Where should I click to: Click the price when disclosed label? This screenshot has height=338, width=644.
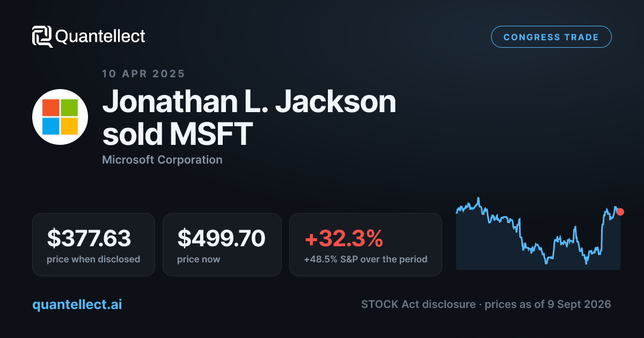pyautogui.click(x=93, y=259)
